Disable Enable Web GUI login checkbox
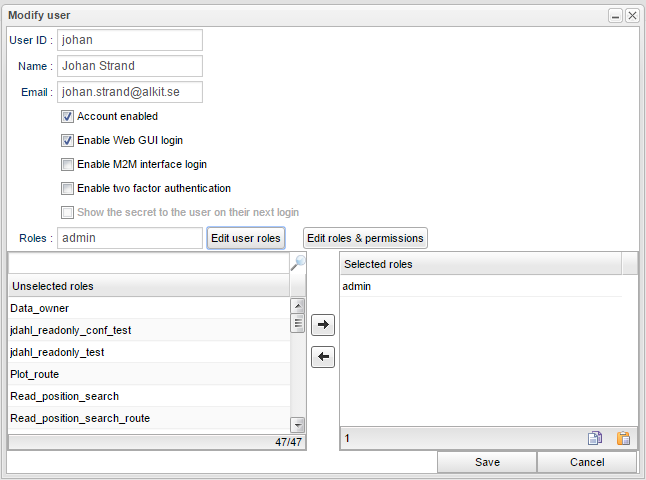The height and width of the screenshot is (480, 646). tap(68, 141)
